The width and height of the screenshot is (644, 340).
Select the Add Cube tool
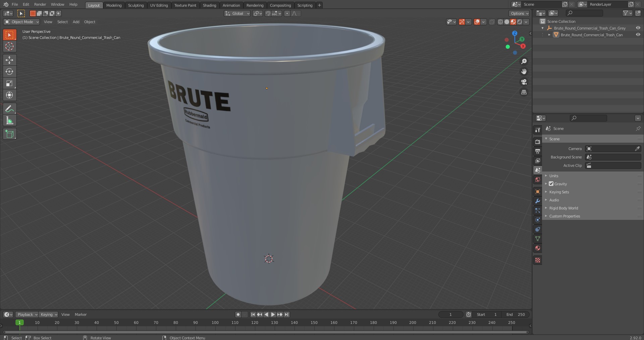tap(9, 134)
